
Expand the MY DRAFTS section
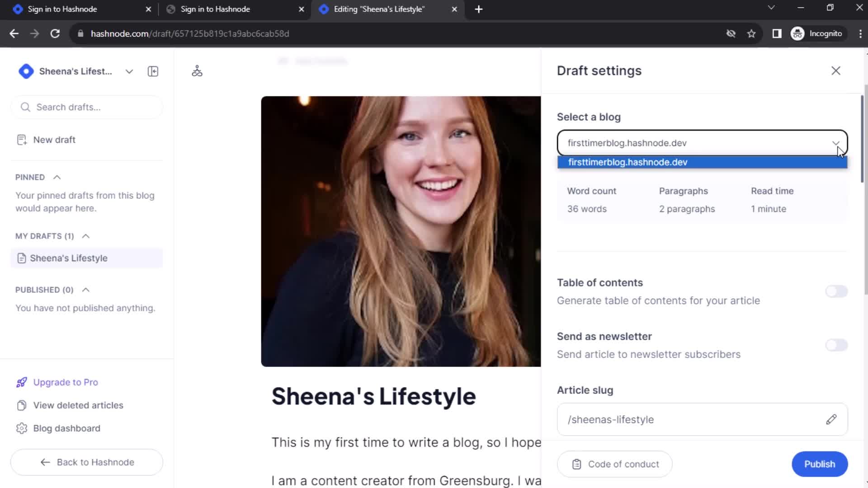point(85,236)
